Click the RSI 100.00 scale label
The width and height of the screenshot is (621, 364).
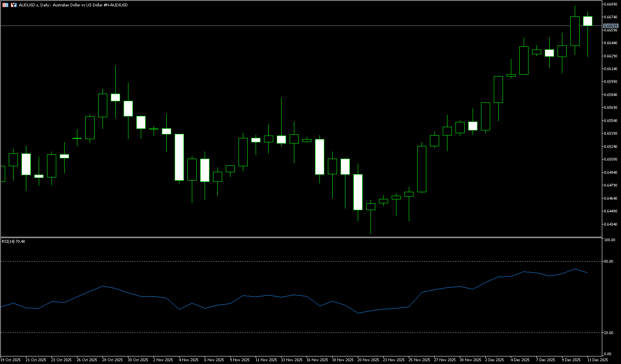609,240
